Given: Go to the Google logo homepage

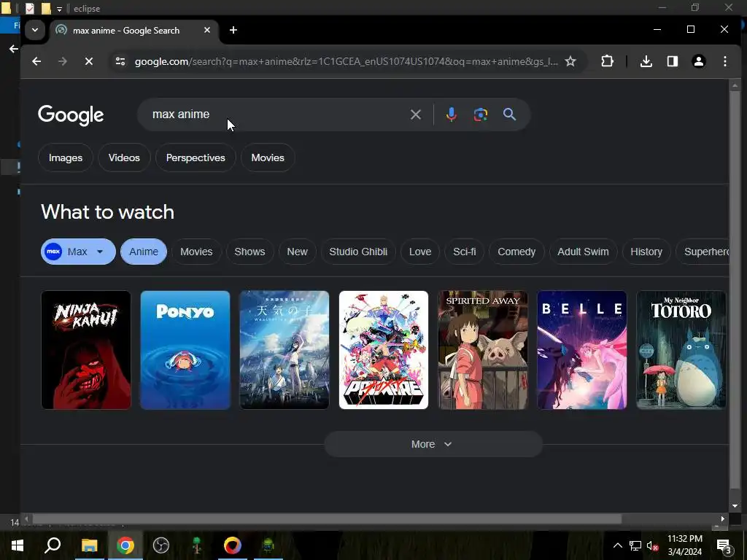Looking at the screenshot, I should 71,114.
